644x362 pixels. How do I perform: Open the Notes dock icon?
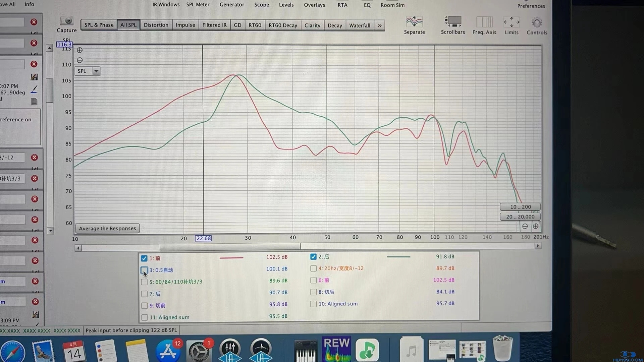(x=137, y=351)
